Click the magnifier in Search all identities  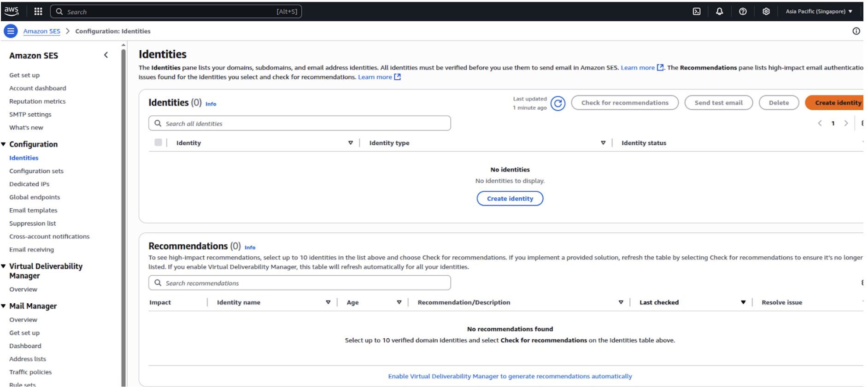158,124
